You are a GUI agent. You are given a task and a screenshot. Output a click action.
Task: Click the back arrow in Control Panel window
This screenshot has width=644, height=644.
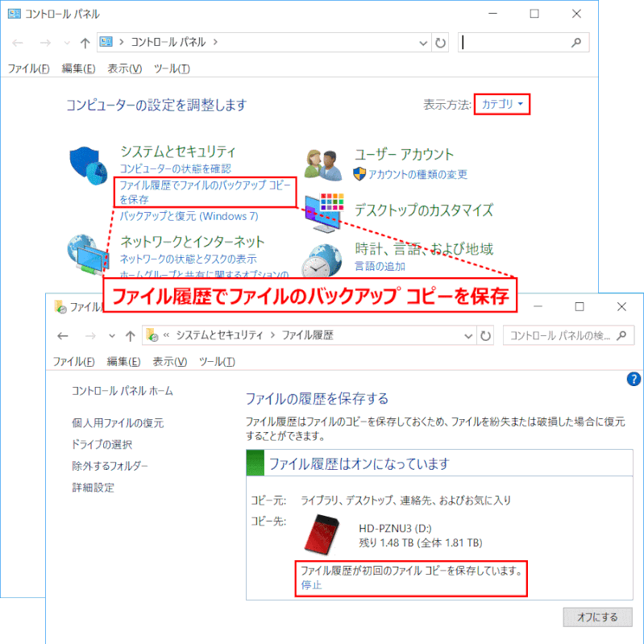[18, 43]
